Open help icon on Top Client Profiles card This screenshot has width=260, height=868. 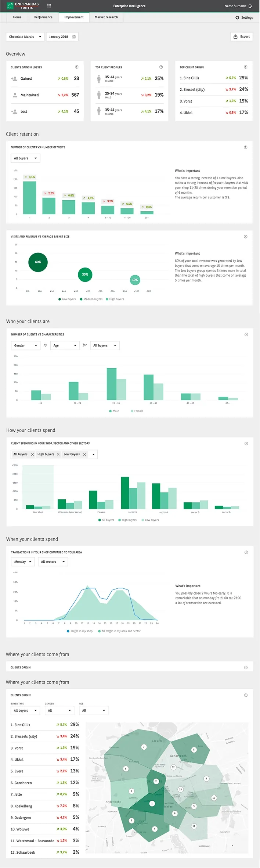tap(161, 67)
